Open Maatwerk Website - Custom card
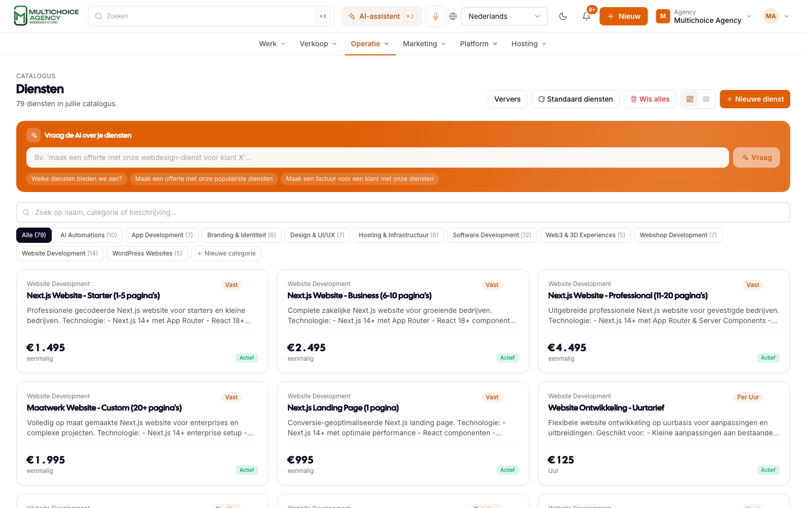Image resolution: width=812 pixels, height=508 pixels. [142, 433]
